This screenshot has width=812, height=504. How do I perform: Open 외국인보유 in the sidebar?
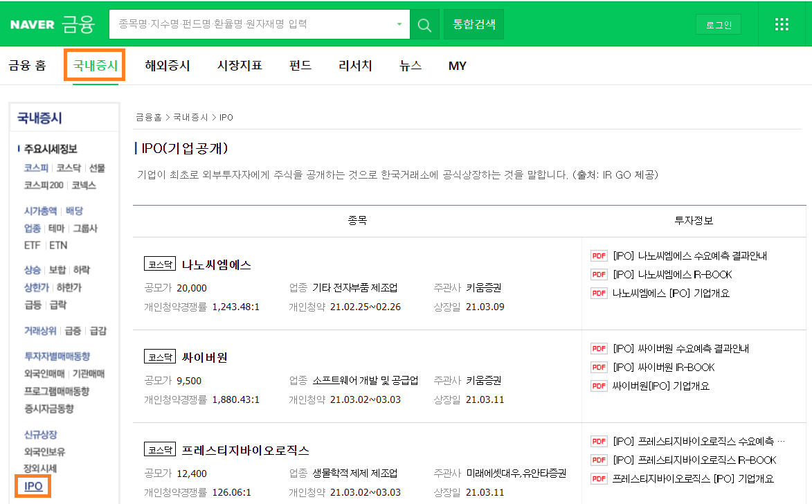44,451
